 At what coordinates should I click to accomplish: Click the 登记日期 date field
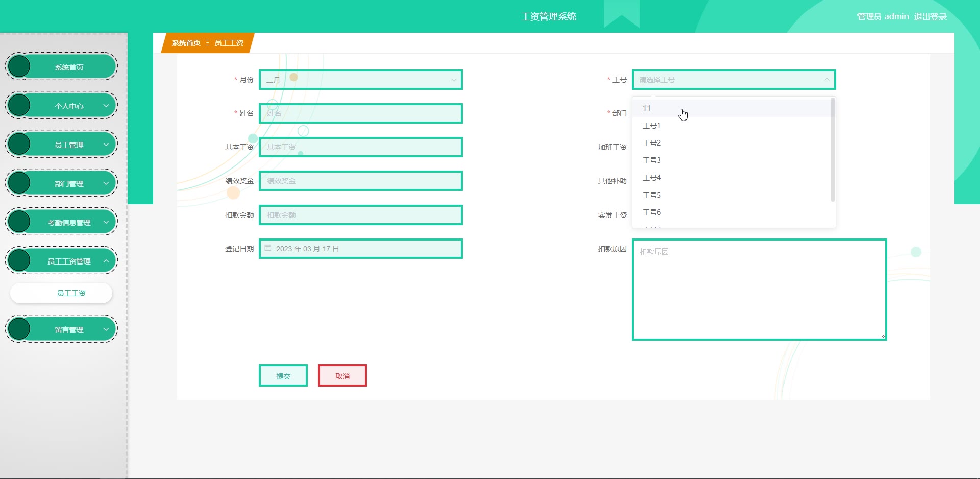click(x=361, y=249)
